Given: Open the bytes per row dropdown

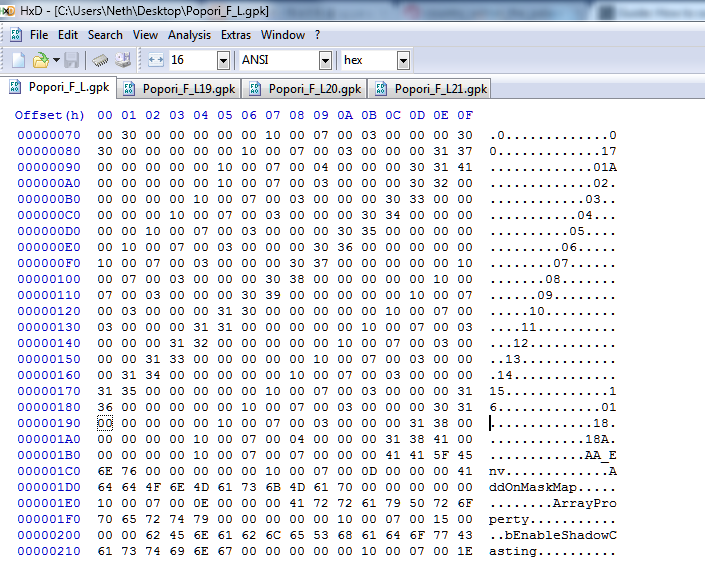Looking at the screenshot, I should pos(225,61).
